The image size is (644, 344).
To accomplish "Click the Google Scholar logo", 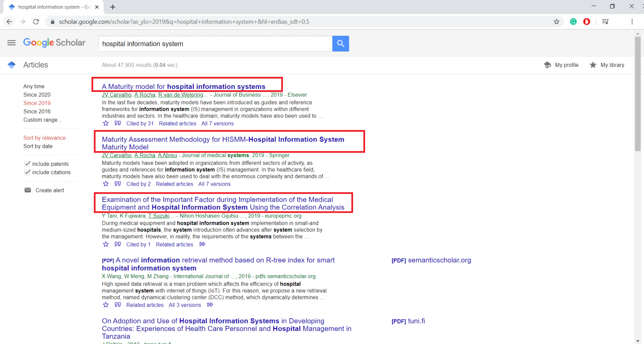I will click(x=54, y=43).
